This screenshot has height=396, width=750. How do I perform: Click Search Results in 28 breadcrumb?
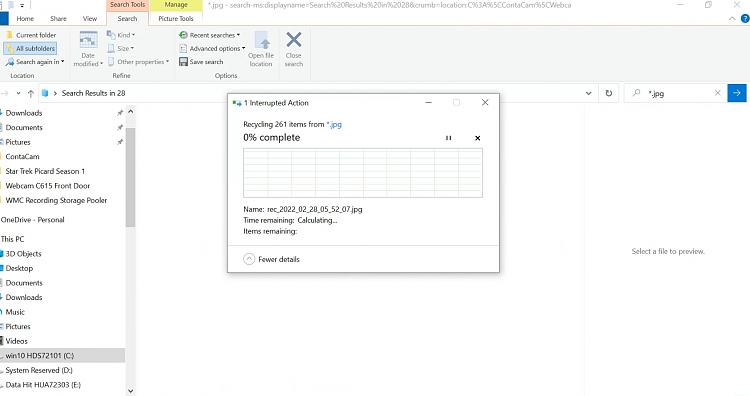[x=93, y=93]
